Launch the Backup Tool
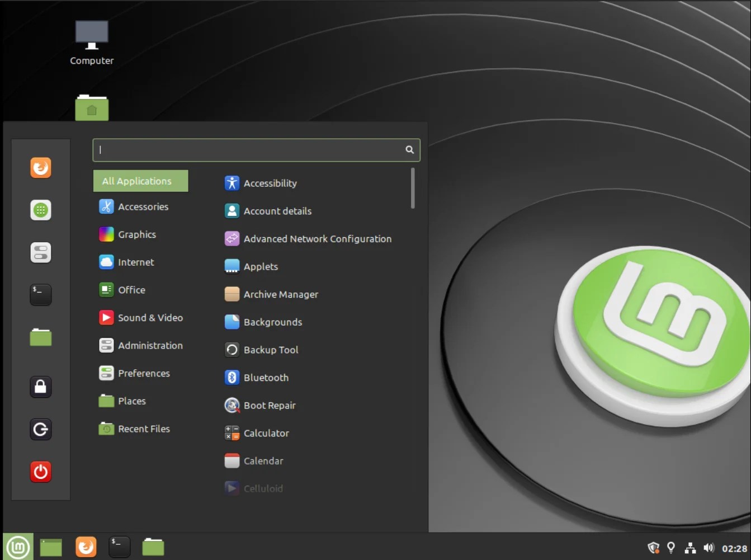The width and height of the screenshot is (751, 560). click(271, 350)
